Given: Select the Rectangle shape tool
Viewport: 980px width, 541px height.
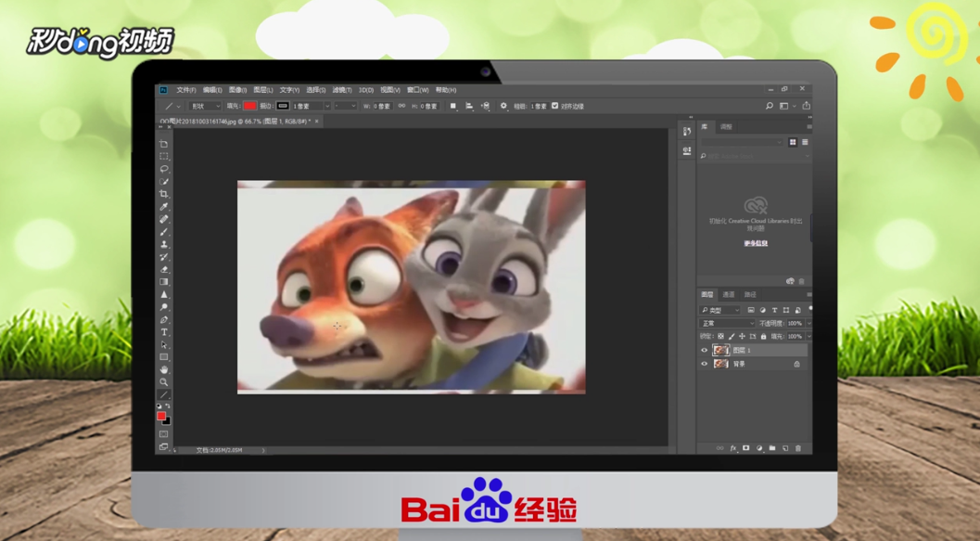Looking at the screenshot, I should click(164, 357).
